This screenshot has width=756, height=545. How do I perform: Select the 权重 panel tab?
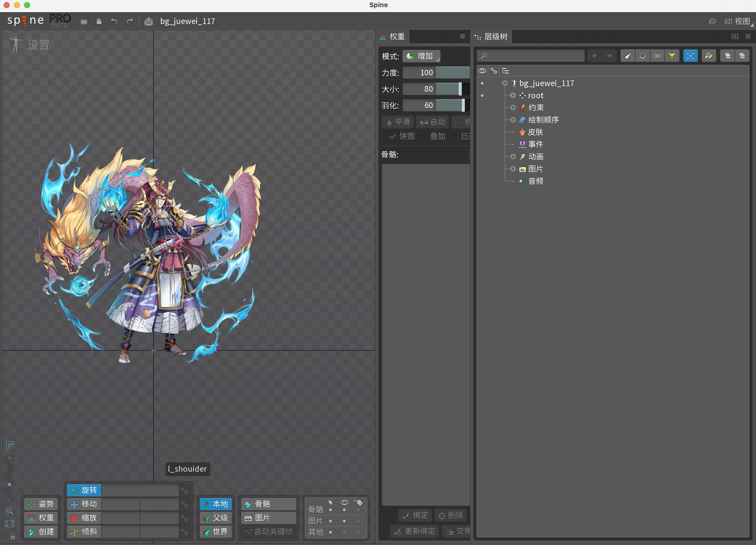click(393, 37)
